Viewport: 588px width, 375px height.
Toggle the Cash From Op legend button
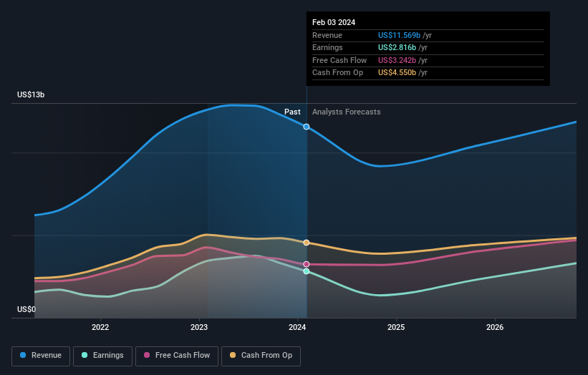pos(261,356)
